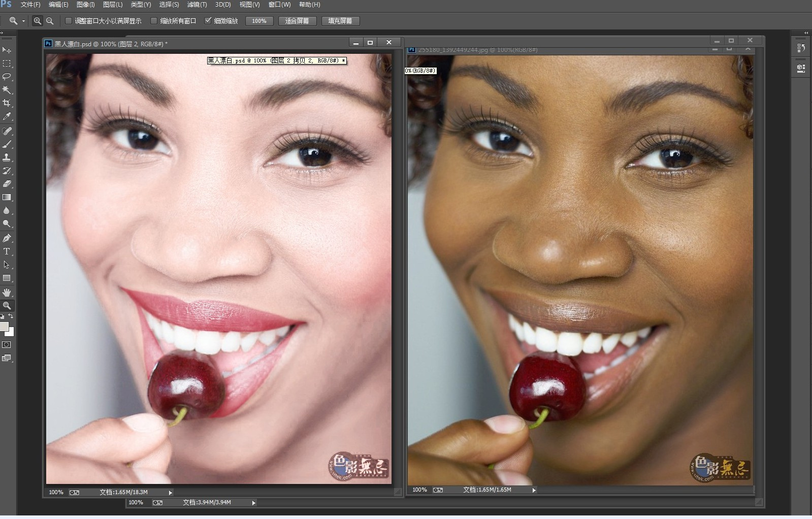The width and height of the screenshot is (812, 519).
Task: Open the foreground color swatch
Action: click(4, 326)
